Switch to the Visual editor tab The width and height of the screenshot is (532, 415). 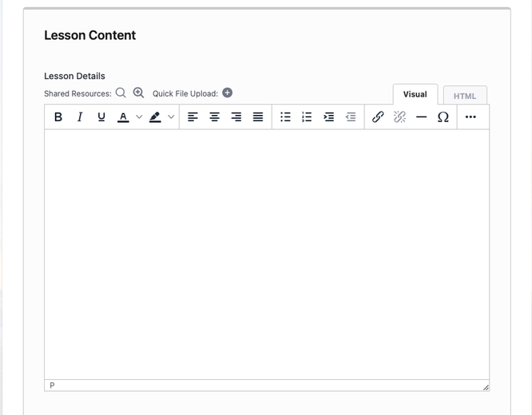(415, 94)
